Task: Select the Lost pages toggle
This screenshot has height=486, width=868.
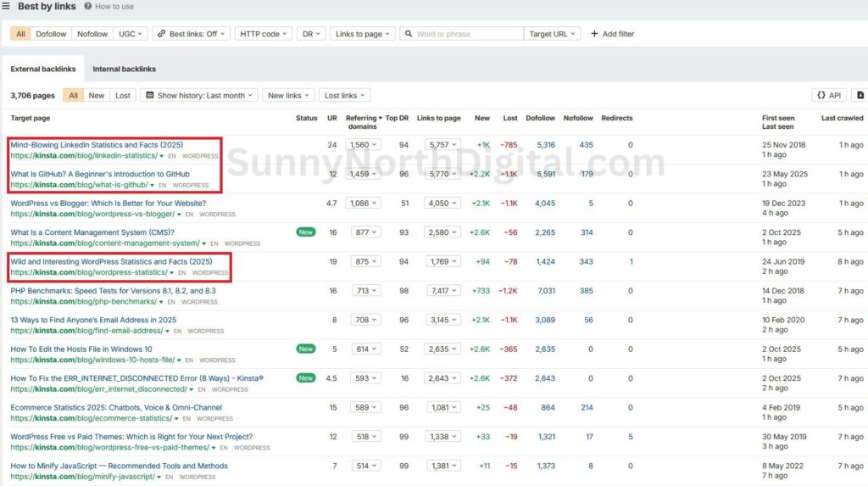Action: pyautogui.click(x=123, y=95)
